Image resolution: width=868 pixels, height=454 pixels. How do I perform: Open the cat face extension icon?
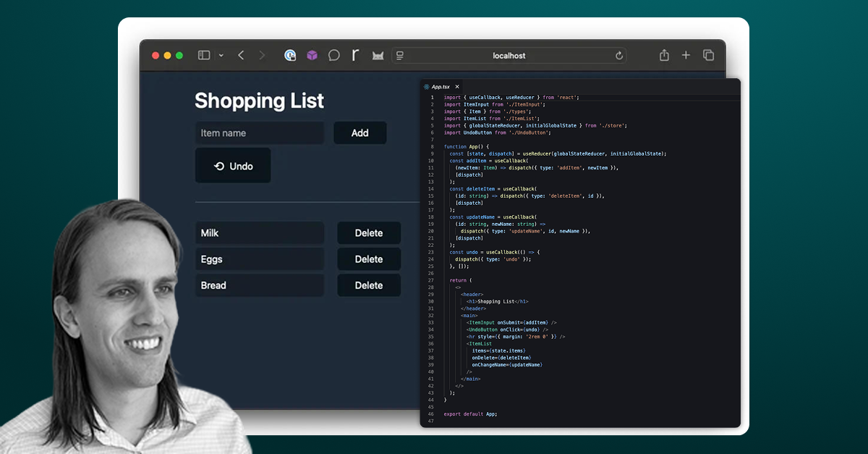[378, 56]
